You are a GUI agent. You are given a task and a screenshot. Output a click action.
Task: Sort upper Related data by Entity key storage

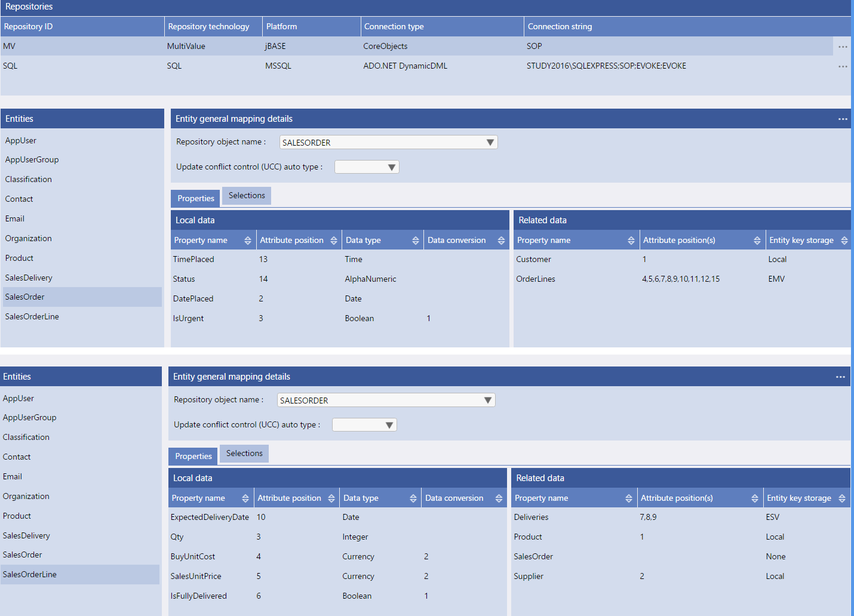pos(844,241)
